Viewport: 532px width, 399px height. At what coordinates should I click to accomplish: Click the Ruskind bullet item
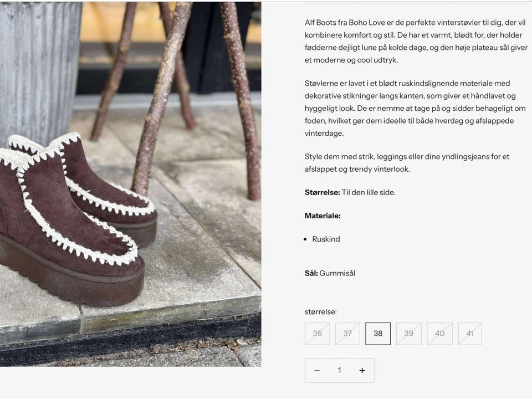coord(326,239)
